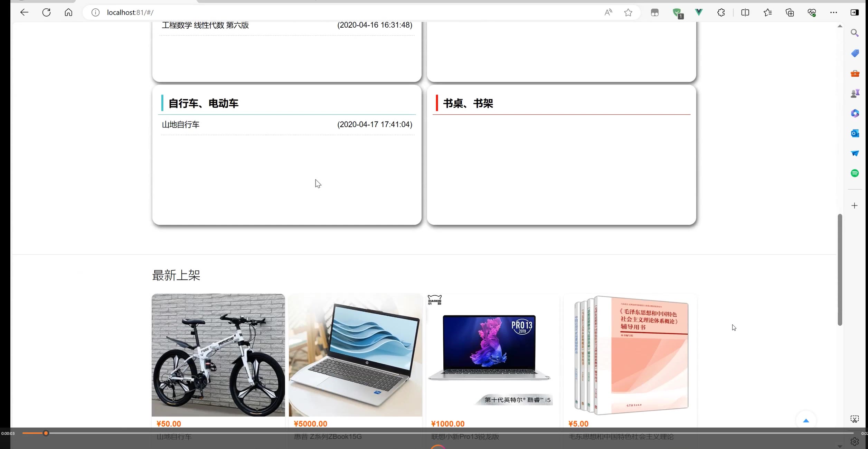Viewport: 868px width, 449px height.
Task: Click the HP ZBook laptop image
Action: [355, 355]
